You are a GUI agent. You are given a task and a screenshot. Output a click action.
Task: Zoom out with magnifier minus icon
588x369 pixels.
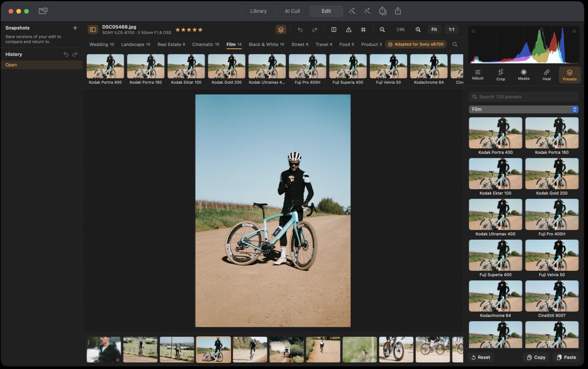click(x=382, y=29)
